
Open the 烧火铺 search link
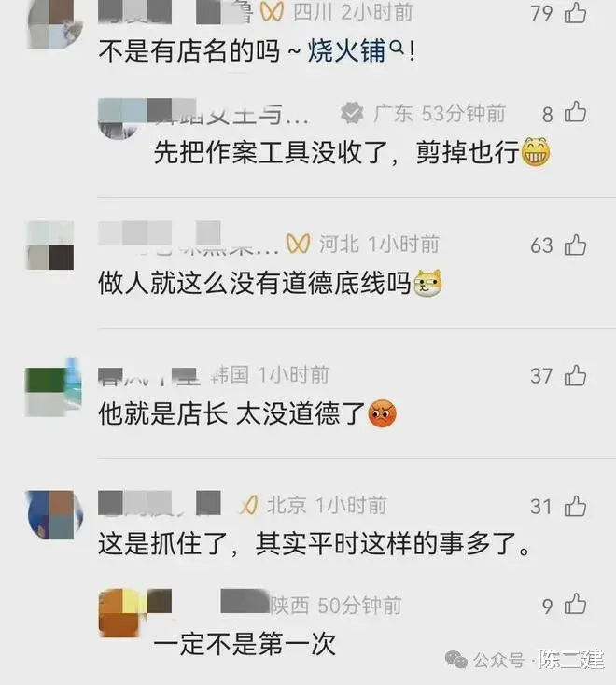(346, 50)
